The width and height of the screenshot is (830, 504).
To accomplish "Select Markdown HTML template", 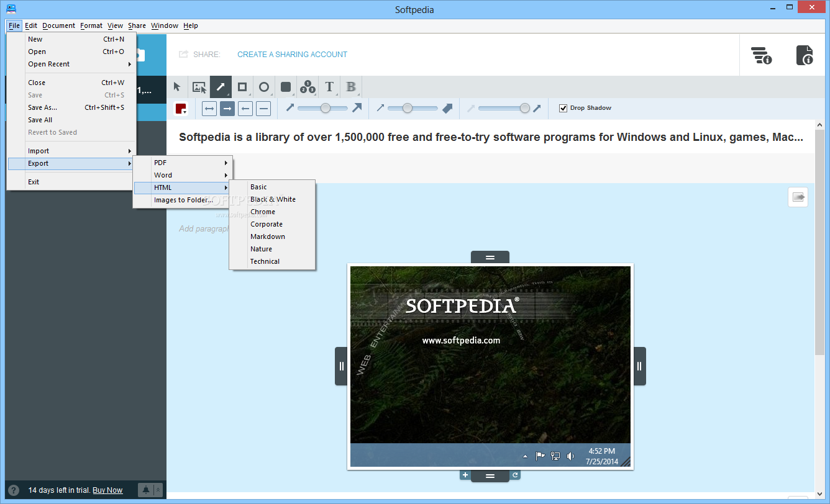I will click(x=272, y=236).
